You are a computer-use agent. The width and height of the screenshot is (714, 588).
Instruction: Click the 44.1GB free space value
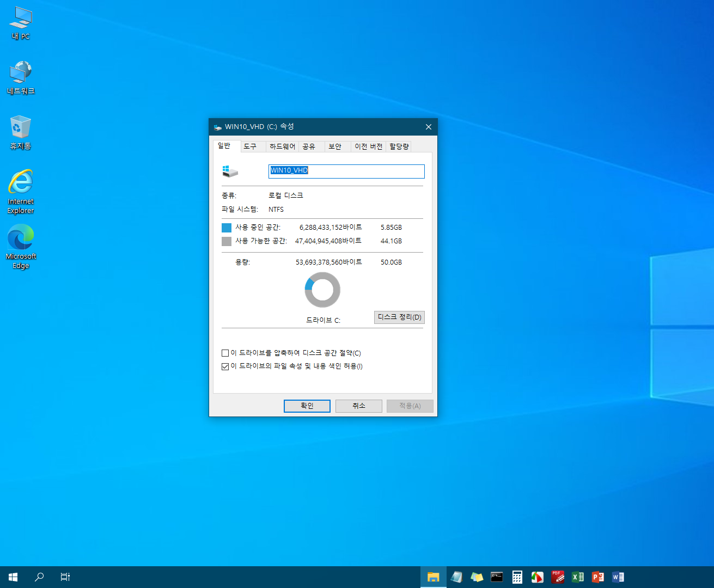[391, 241]
